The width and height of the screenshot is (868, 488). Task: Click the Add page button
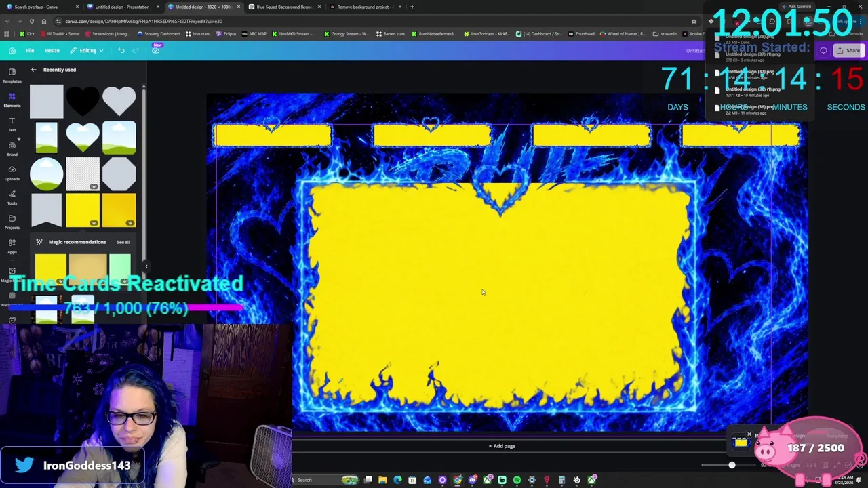502,446
